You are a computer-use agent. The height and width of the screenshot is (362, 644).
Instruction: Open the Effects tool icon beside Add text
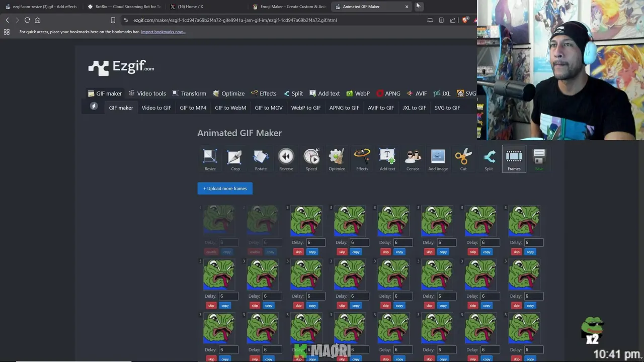(362, 159)
